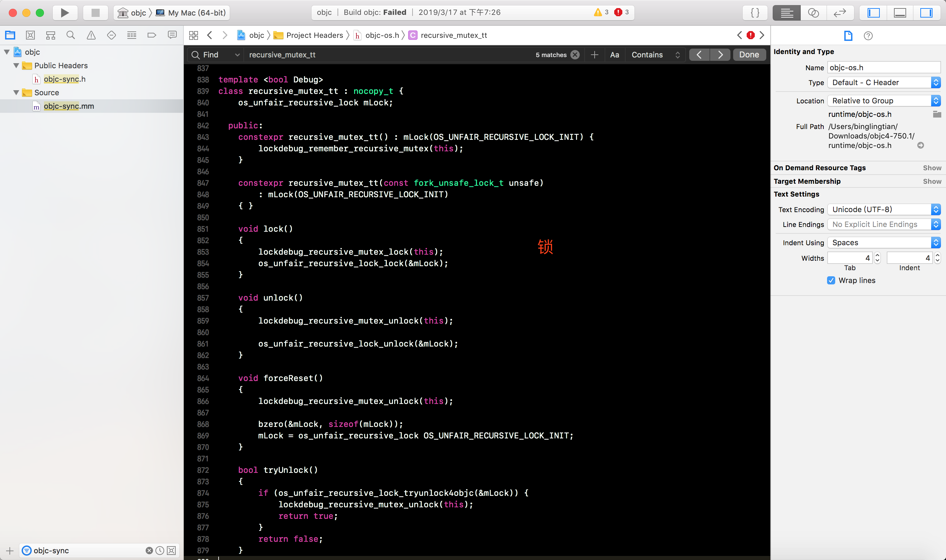This screenshot has height=560, width=946.
Task: Go back in editor history
Action: coord(210,35)
